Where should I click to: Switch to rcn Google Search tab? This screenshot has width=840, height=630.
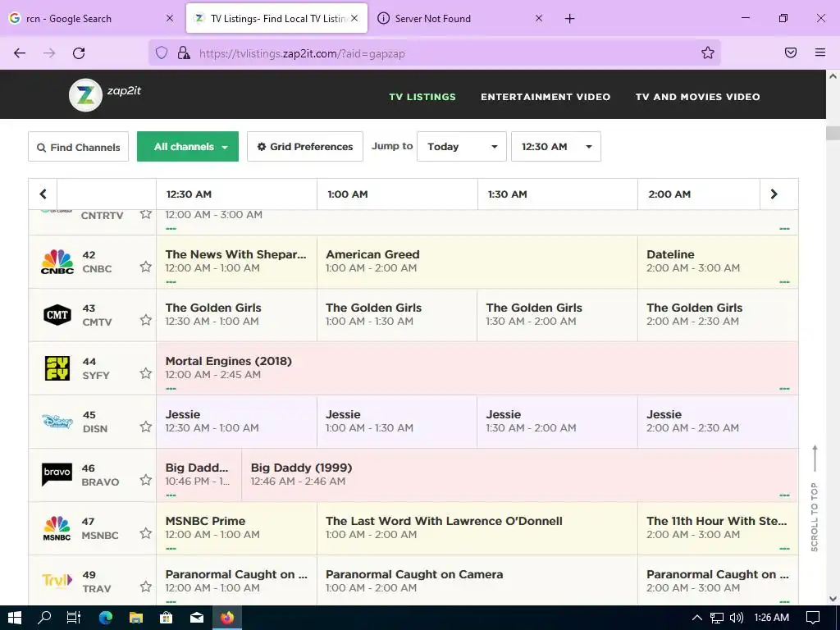pos(92,18)
